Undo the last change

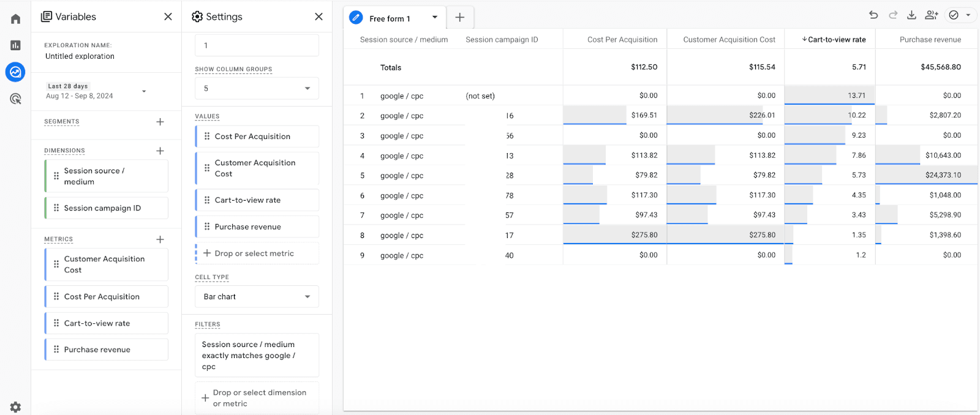pyautogui.click(x=873, y=15)
